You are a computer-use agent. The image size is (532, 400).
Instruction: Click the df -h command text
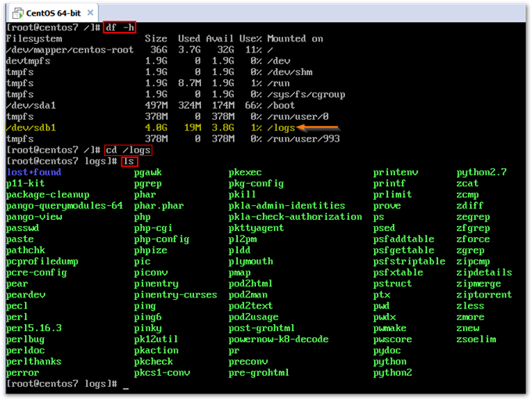click(120, 27)
